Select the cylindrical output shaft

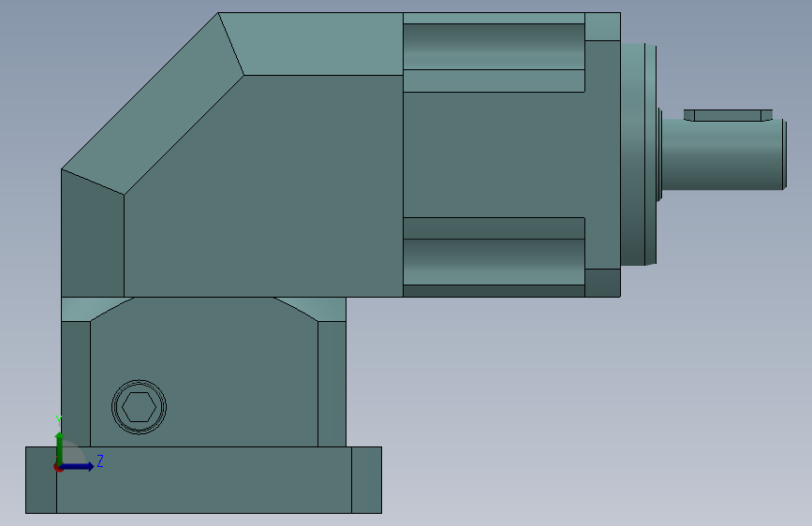(724, 154)
